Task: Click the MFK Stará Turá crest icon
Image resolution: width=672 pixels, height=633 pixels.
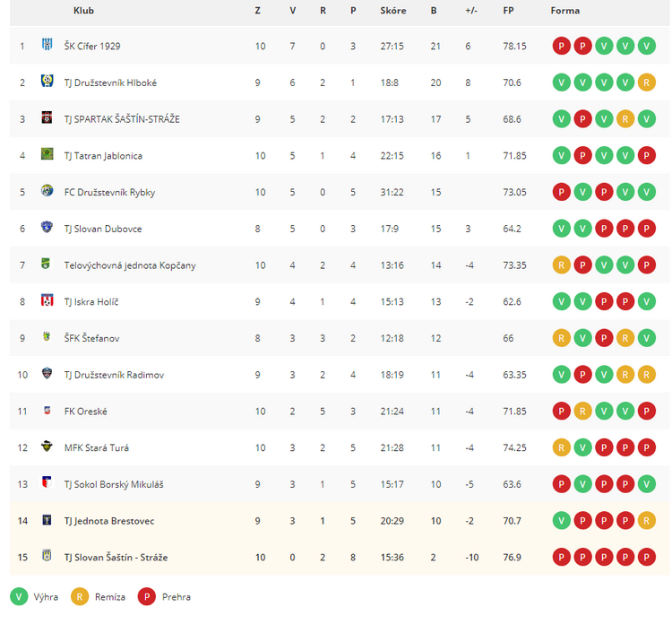Action: [47, 446]
